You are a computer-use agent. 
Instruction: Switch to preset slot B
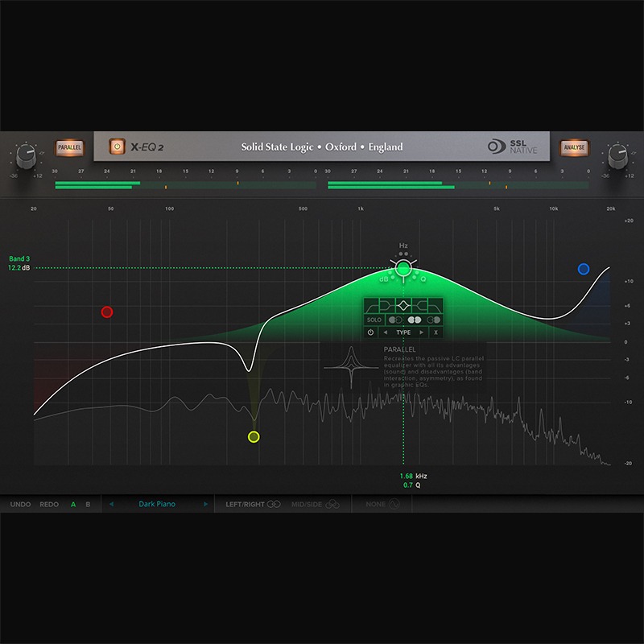(x=88, y=504)
